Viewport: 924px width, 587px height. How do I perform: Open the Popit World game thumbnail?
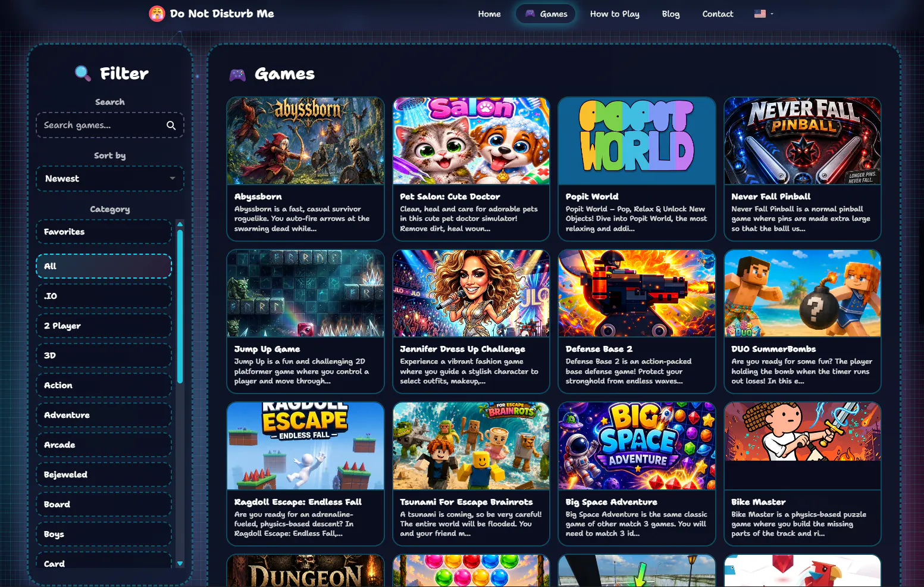[x=637, y=141]
